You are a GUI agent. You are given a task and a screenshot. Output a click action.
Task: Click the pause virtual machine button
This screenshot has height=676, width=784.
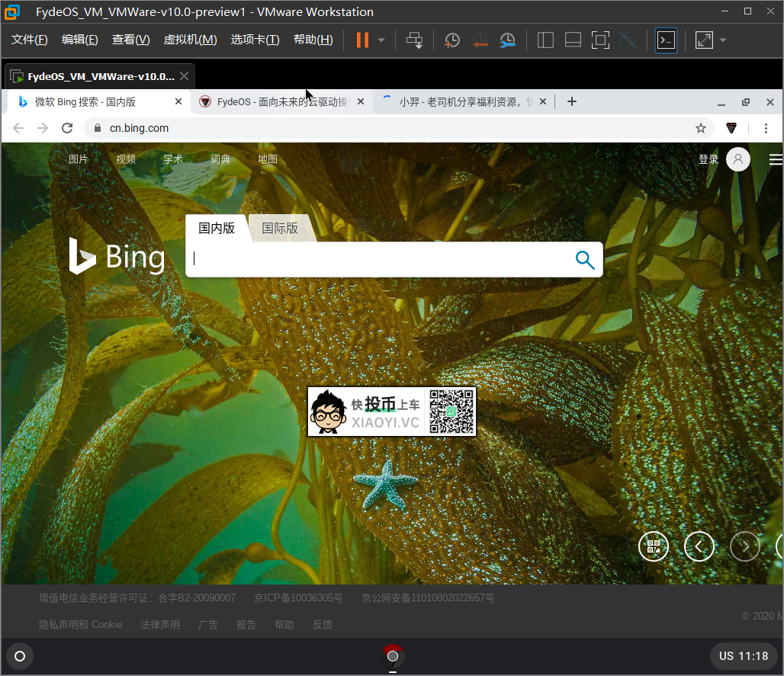click(362, 40)
